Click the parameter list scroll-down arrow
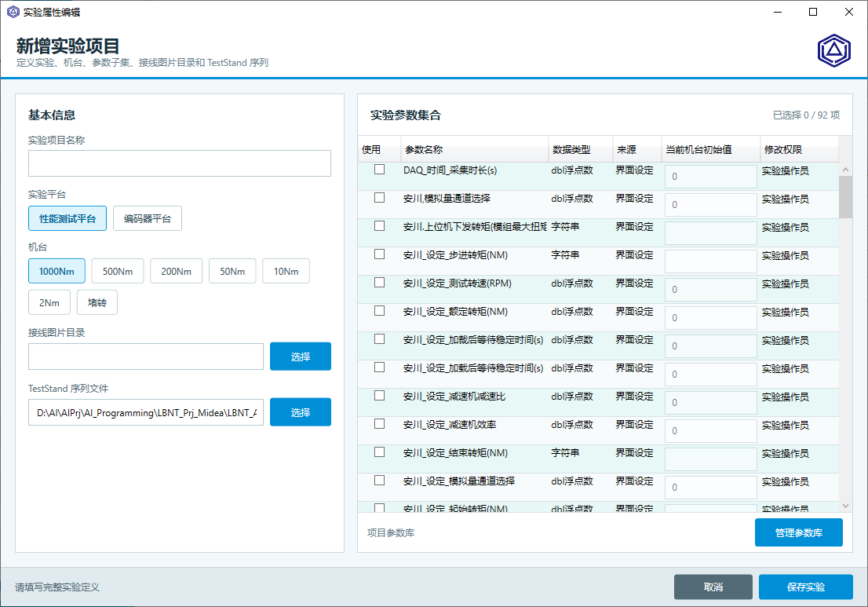Image resolution: width=868 pixels, height=607 pixels. coord(845,506)
